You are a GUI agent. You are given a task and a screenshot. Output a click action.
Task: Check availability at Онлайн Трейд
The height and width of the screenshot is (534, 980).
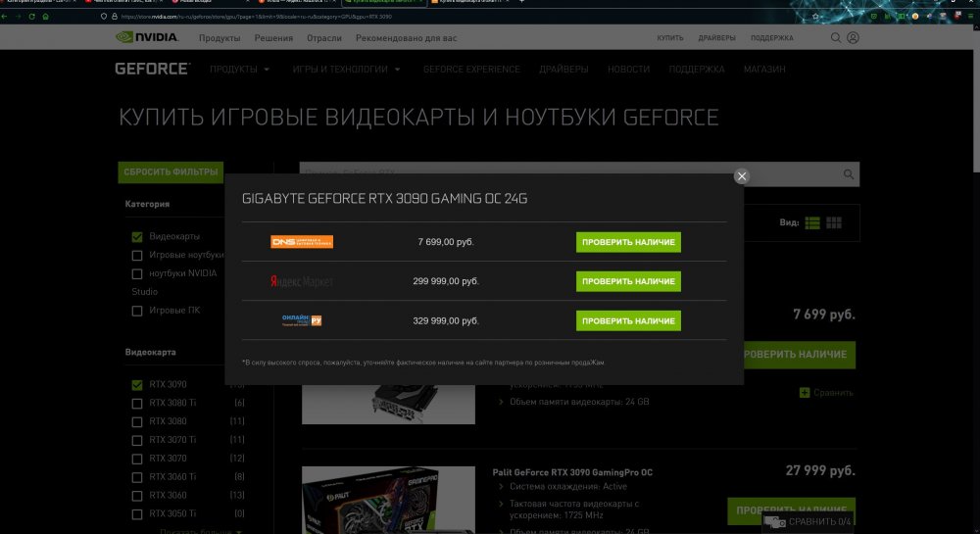[x=628, y=321]
